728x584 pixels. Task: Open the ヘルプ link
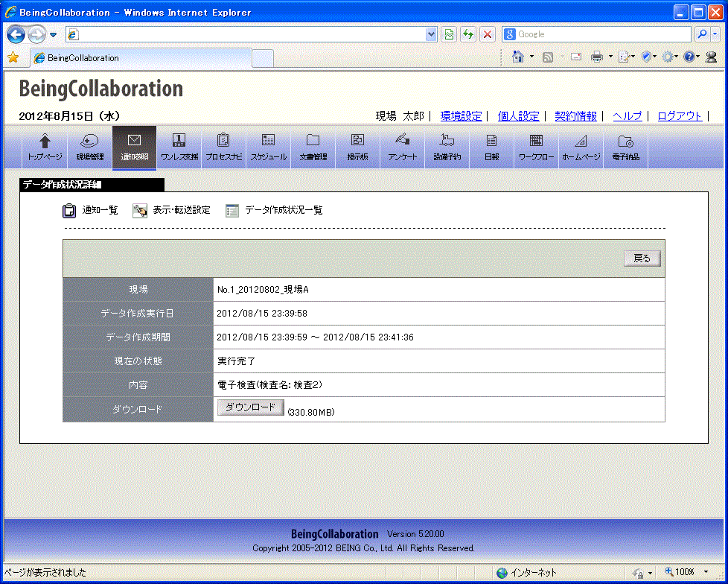628,116
